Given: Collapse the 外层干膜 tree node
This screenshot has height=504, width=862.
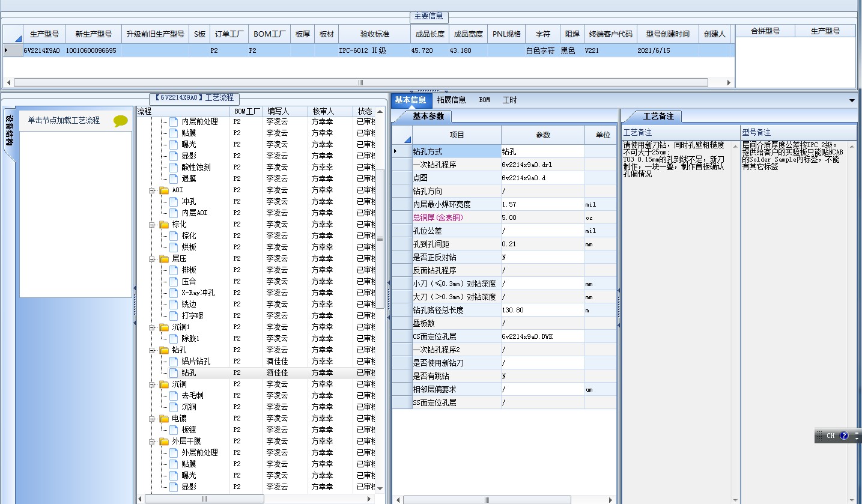Looking at the screenshot, I should pos(152,442).
